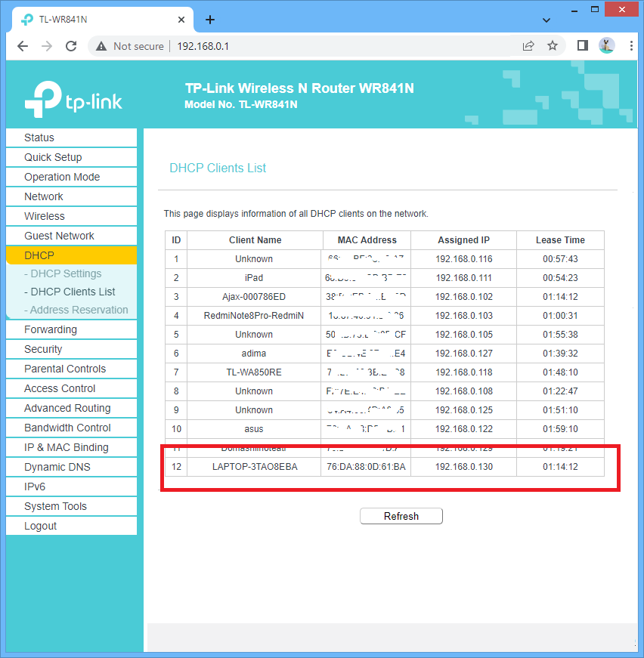This screenshot has height=658, width=644.
Task: Open Address Reservation submenu
Action: [76, 310]
